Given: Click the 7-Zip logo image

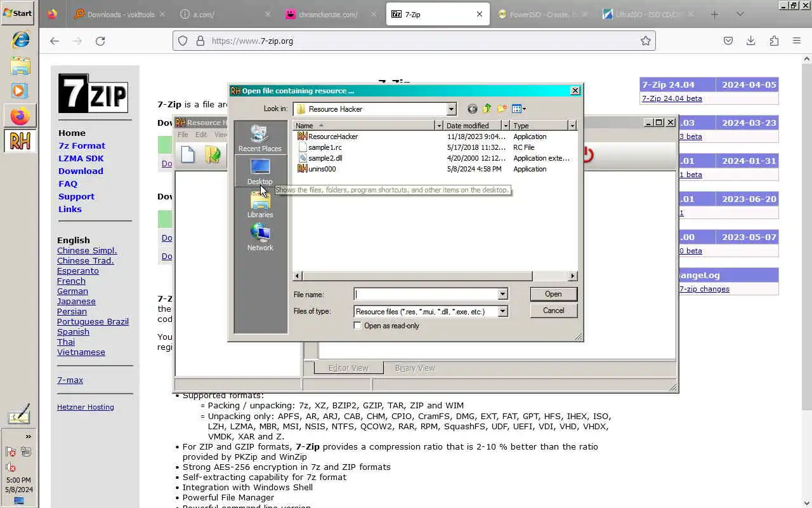Looking at the screenshot, I should [93, 93].
